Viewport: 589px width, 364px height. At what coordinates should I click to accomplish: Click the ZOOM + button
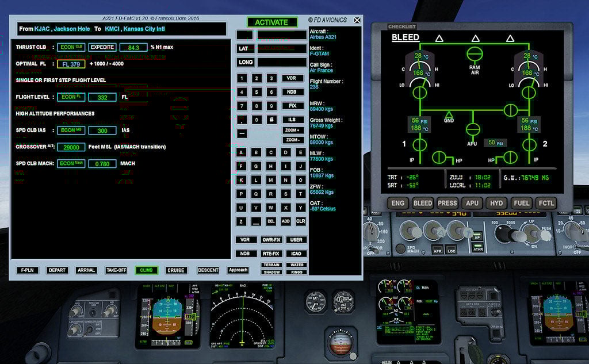[x=292, y=131]
